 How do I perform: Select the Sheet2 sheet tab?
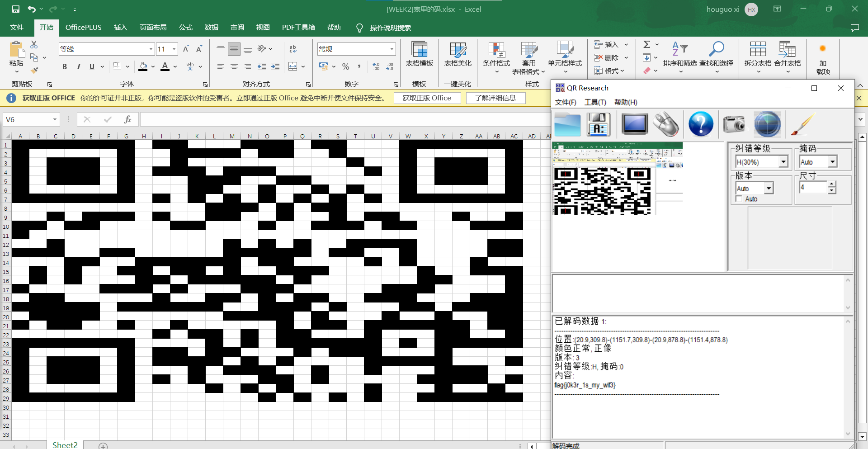point(65,445)
